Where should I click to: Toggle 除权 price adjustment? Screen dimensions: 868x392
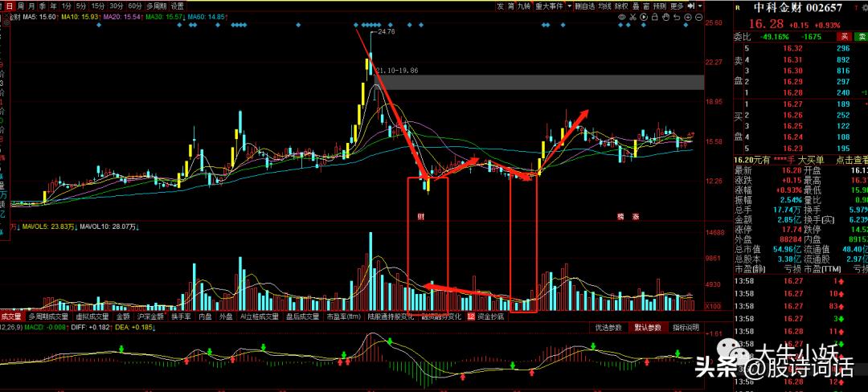[x=621, y=6]
